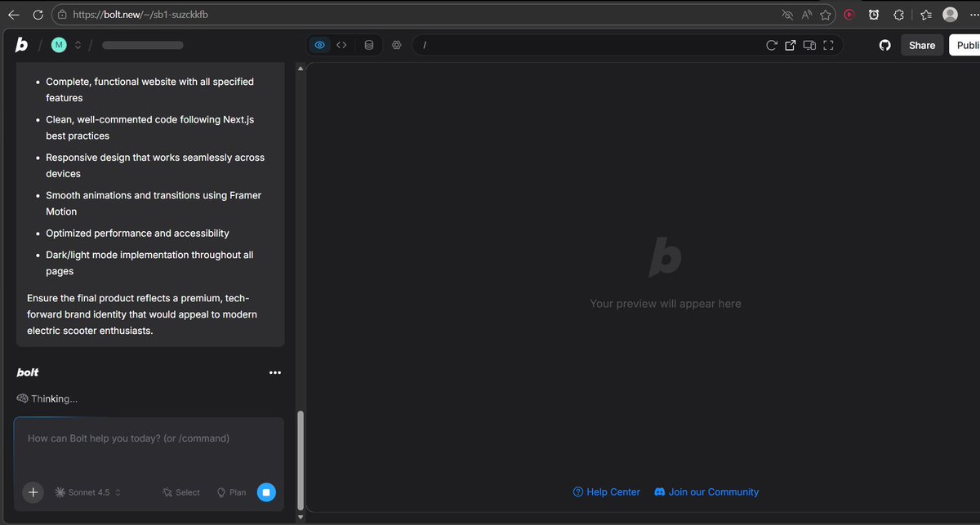The image size is (980, 525).
Task: Open Join our Community link
Action: 706,492
